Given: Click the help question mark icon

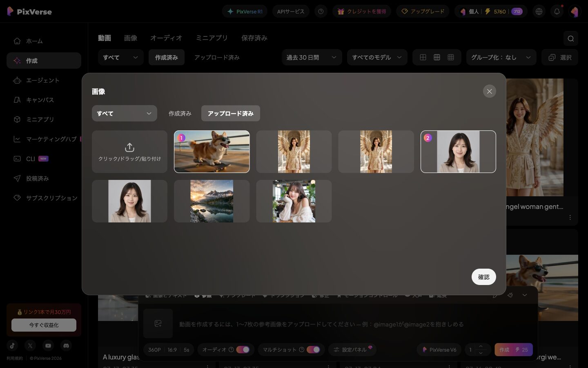Looking at the screenshot, I should coord(321,11).
